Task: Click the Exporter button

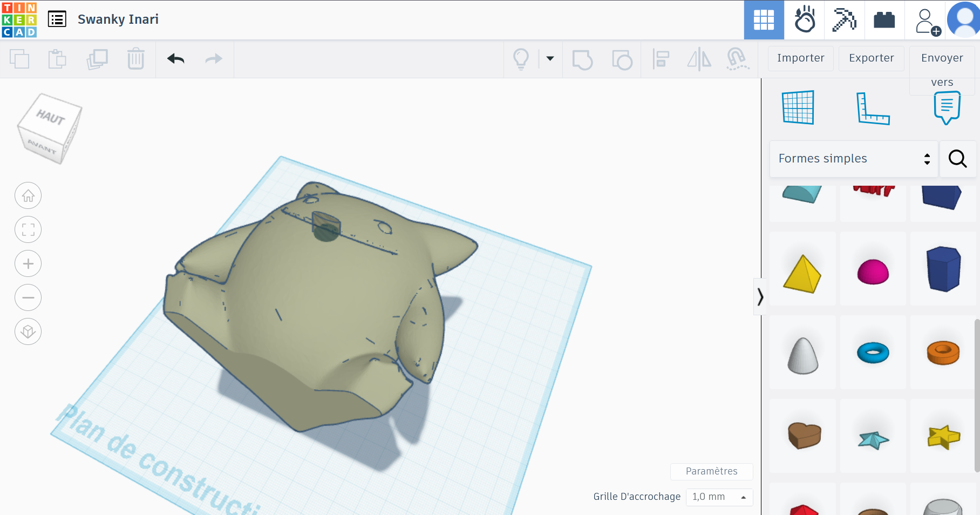Action: pos(871,58)
